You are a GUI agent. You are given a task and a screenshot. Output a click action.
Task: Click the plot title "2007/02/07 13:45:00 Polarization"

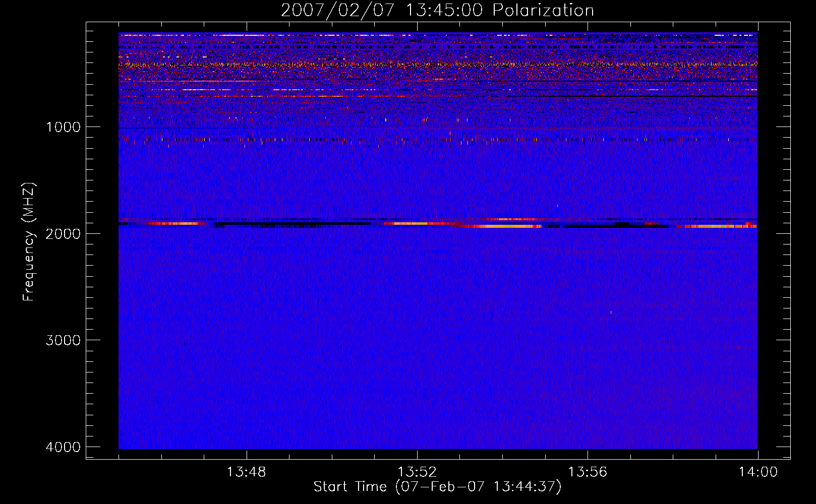tap(437, 10)
